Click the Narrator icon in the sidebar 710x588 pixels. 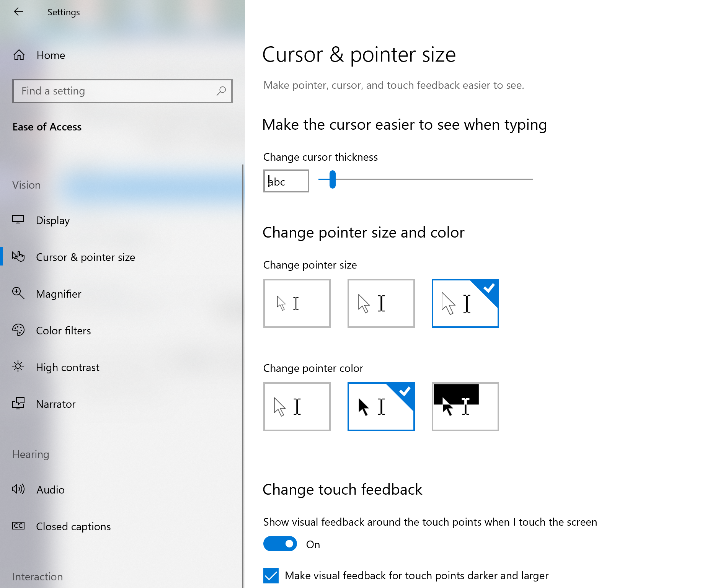(18, 403)
